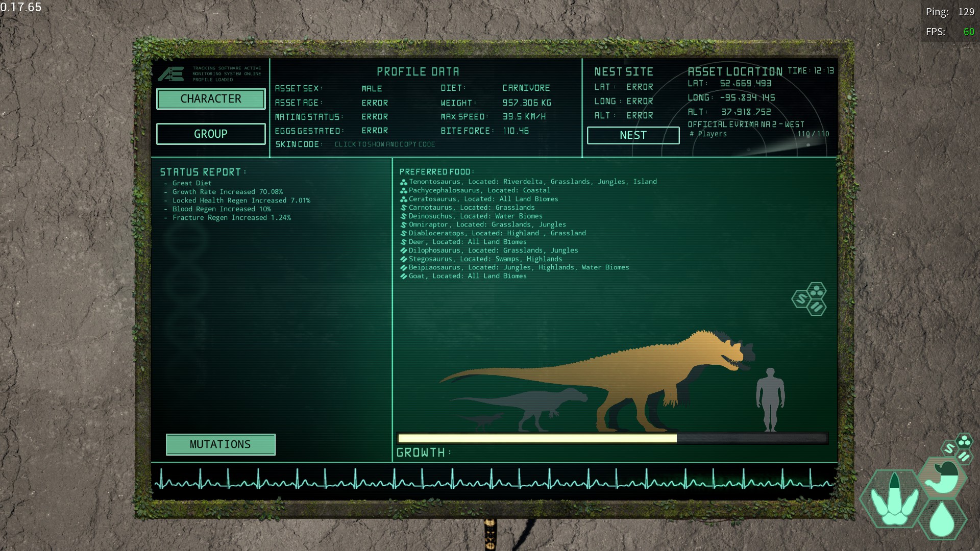Click to show and copy skin code
Screen dimensions: 980x551
point(385,144)
